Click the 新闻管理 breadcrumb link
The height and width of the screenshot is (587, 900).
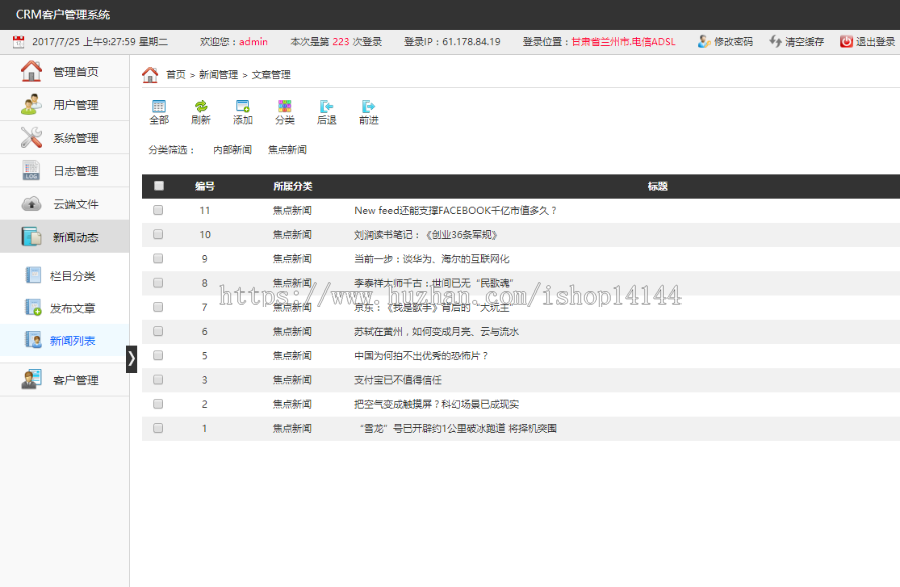pos(218,75)
